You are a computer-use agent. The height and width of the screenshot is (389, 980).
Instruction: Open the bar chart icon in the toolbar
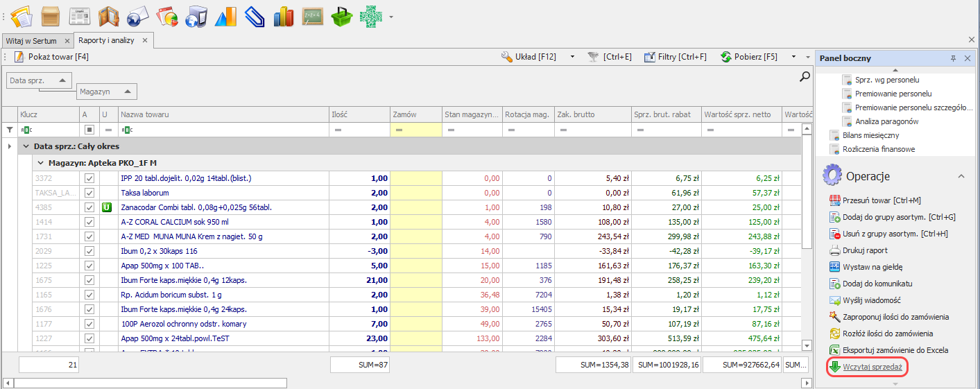(284, 16)
